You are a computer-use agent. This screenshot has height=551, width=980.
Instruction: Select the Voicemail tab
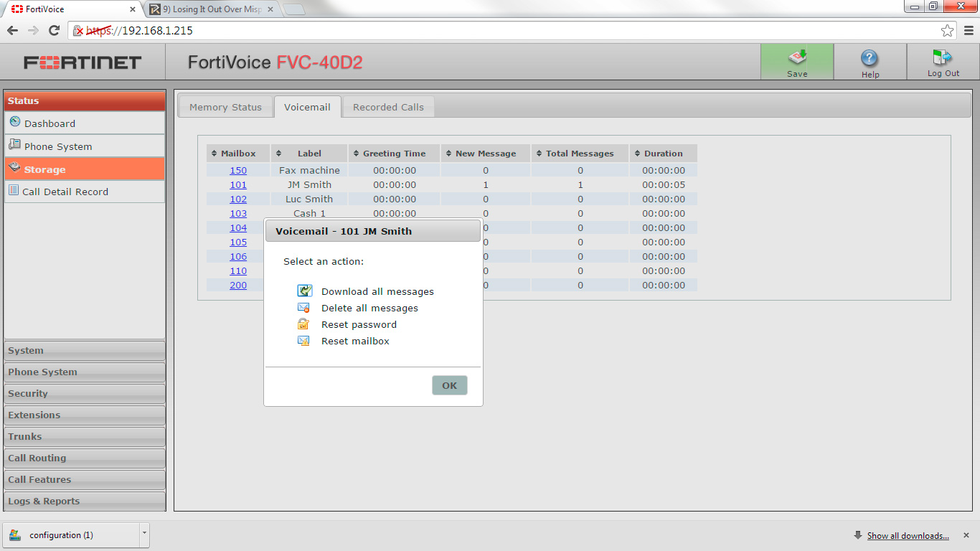click(x=307, y=107)
